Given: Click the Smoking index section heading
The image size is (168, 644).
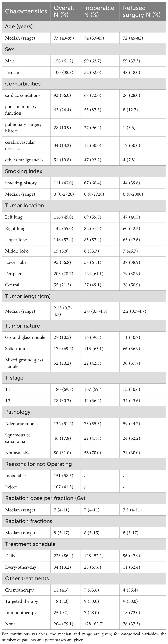Looking at the screenshot, I should pyautogui.click(x=24, y=171).
